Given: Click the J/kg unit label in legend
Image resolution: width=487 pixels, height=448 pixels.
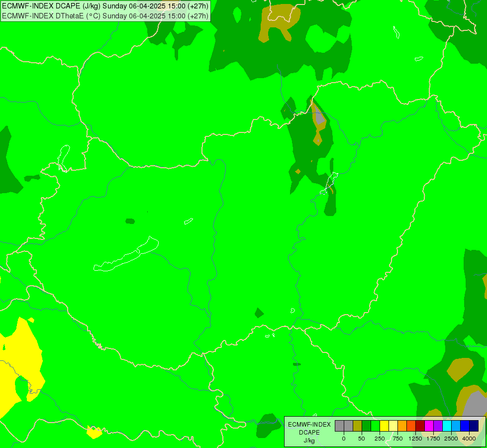Looking at the screenshot, I should 309,441.
